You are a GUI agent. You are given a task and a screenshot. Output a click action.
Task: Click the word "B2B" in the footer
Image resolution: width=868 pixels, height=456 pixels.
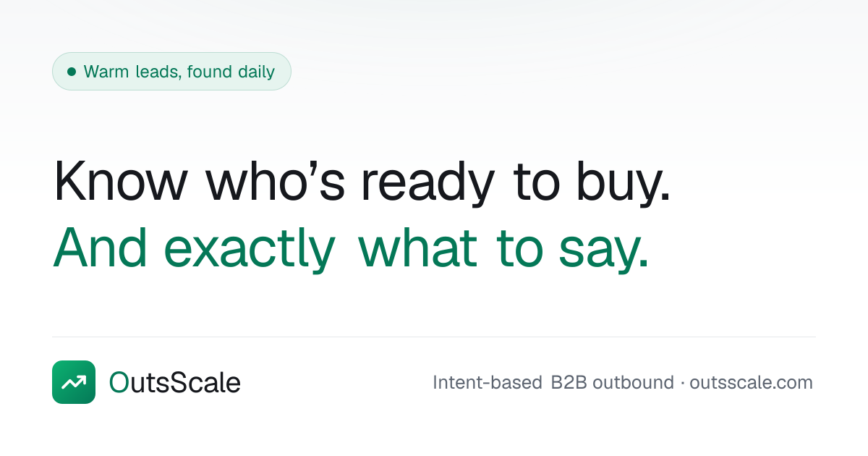point(569,382)
